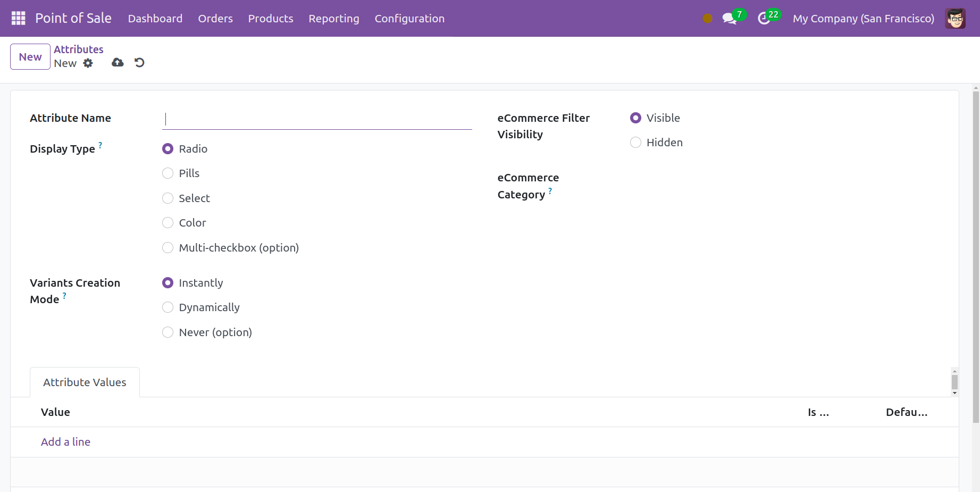Switch to the Attribute Values tab
980x492 pixels.
(85, 382)
